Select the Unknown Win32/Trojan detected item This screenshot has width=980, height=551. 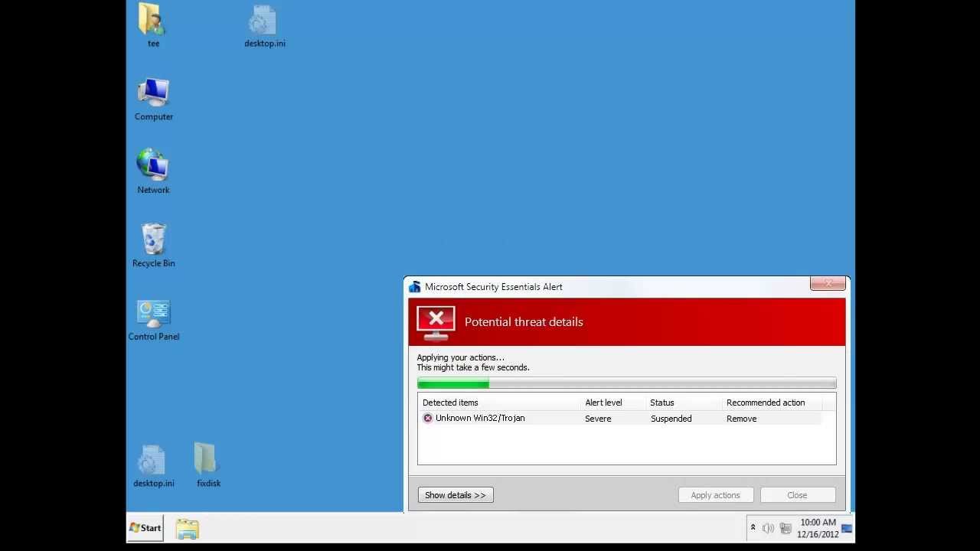(x=479, y=419)
